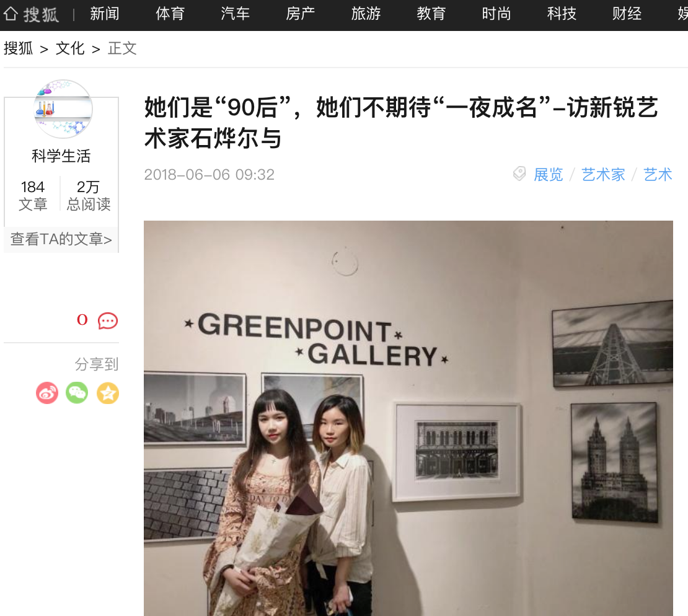Share article to WeChat
Viewport: 688px width, 616px height.
[x=77, y=393]
